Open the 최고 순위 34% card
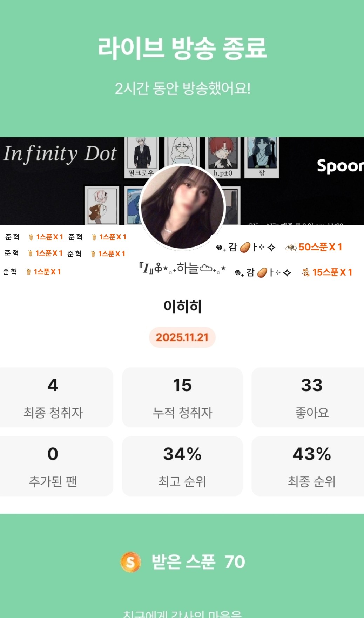The width and height of the screenshot is (364, 618). tap(182, 466)
